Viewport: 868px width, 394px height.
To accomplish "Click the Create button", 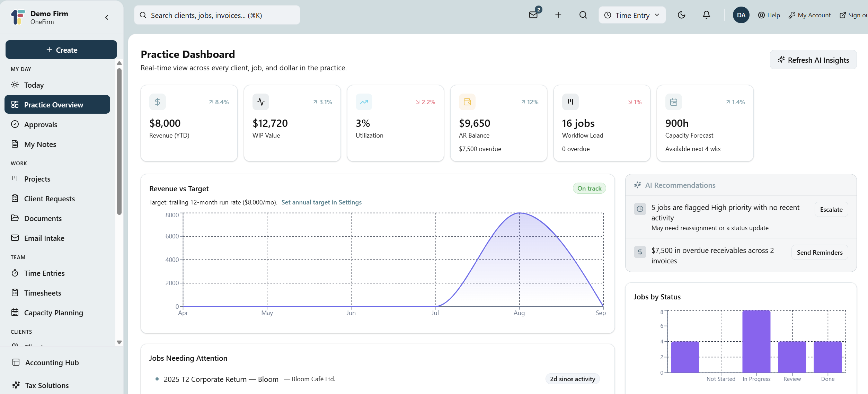I will click(x=61, y=50).
